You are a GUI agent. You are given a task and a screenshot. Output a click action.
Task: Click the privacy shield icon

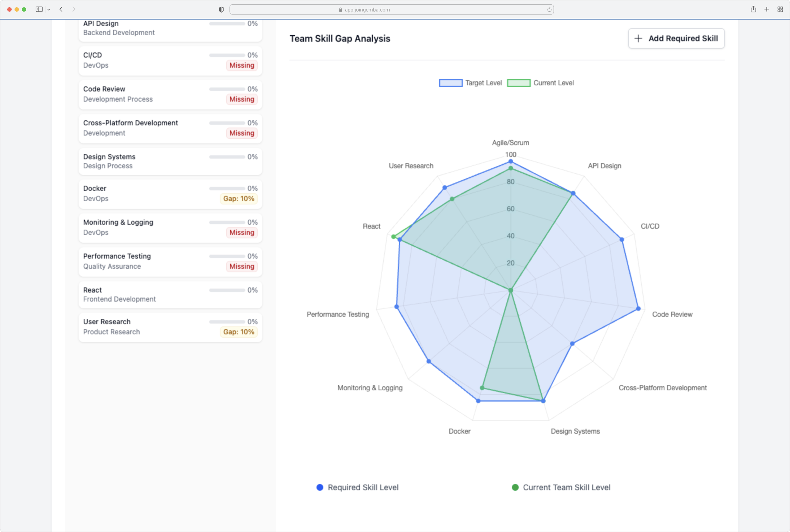[221, 10]
